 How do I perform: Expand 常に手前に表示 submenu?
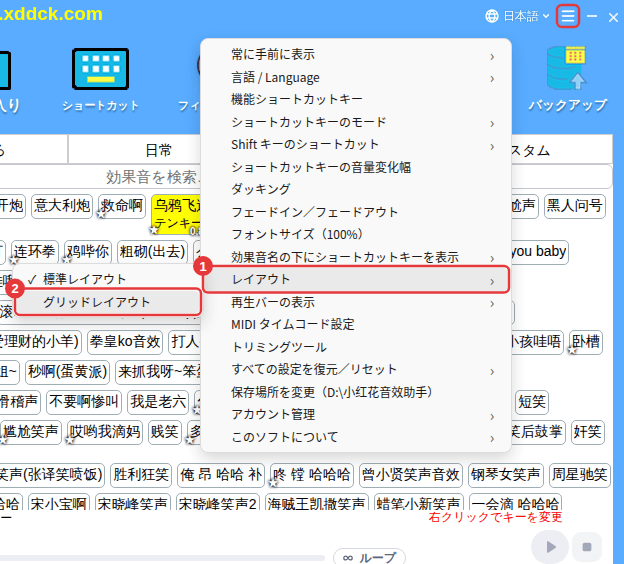pyautogui.click(x=356, y=55)
